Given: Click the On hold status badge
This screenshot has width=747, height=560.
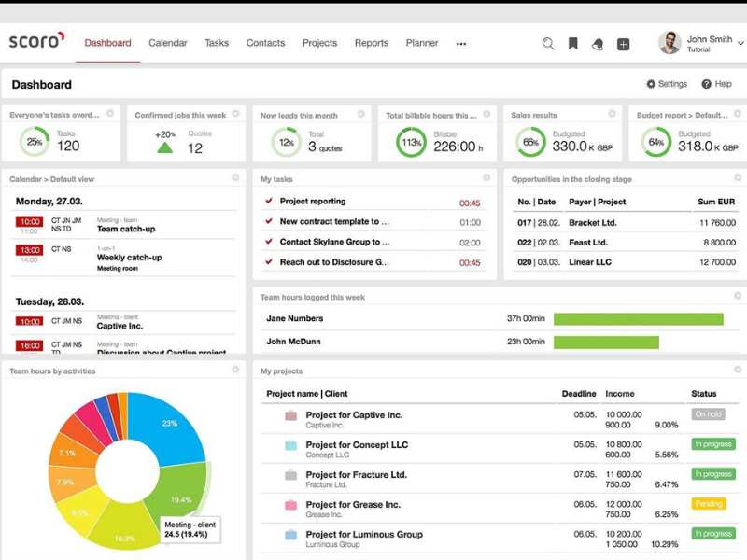Looking at the screenshot, I should 708,414.
